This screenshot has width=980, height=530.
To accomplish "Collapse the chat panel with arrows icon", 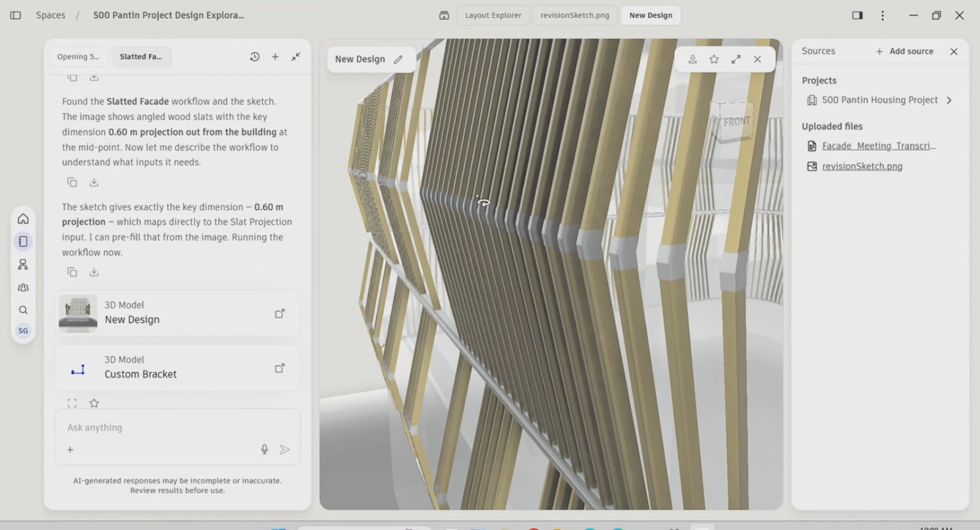I will point(296,57).
